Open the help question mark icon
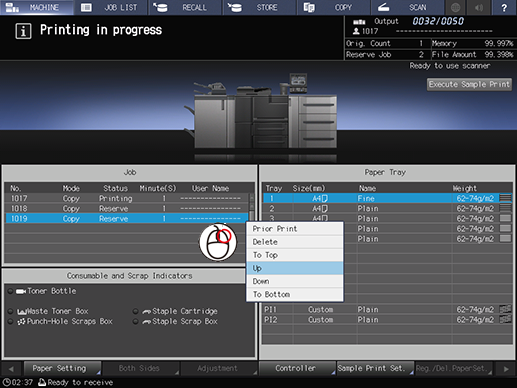517x388 pixels. [x=504, y=7]
